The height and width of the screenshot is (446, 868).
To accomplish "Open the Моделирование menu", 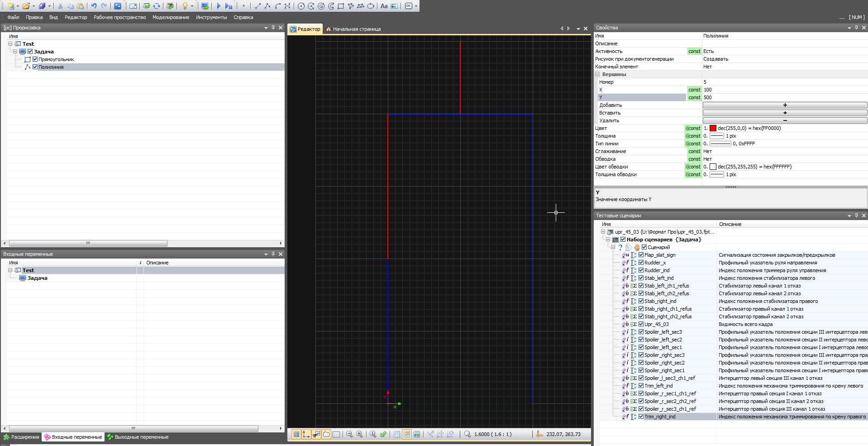I will (x=171, y=17).
